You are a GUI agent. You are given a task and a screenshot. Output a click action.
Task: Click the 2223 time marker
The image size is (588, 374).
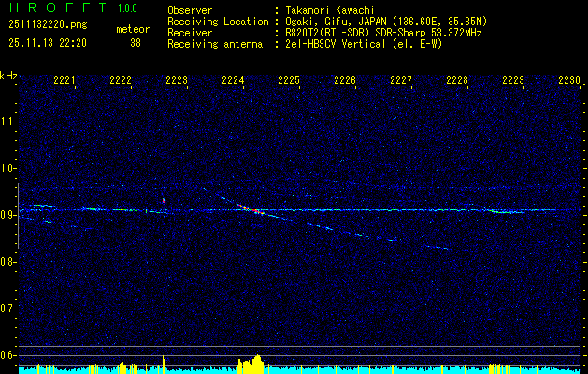(x=177, y=81)
